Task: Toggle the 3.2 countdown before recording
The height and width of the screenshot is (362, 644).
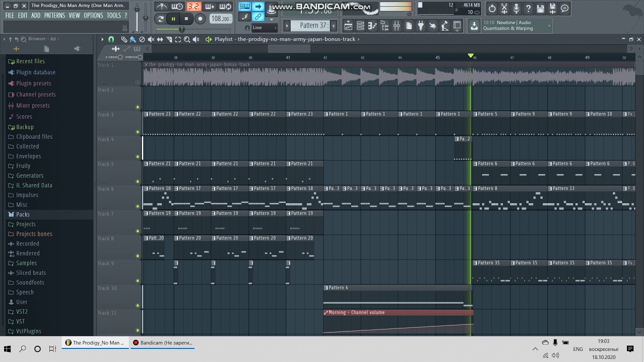Action: coord(194,7)
